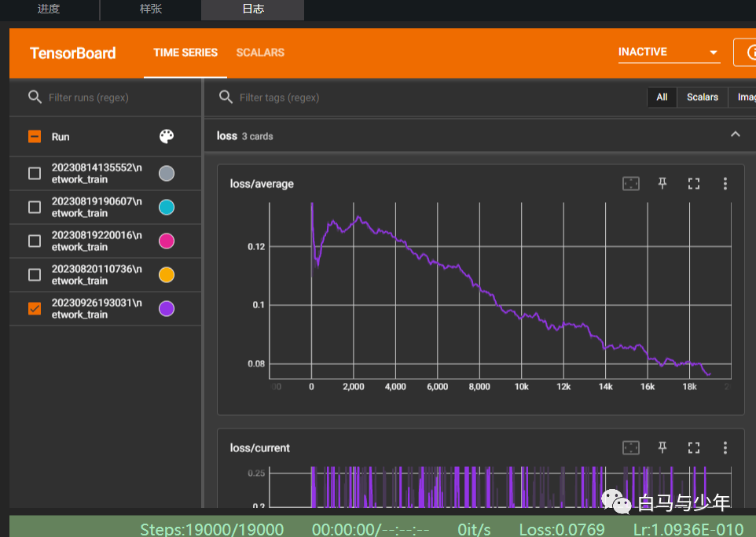Viewport: 756px width, 537px height.
Task: Open the INACTIVE plugin dropdown
Action: pyautogui.click(x=669, y=52)
